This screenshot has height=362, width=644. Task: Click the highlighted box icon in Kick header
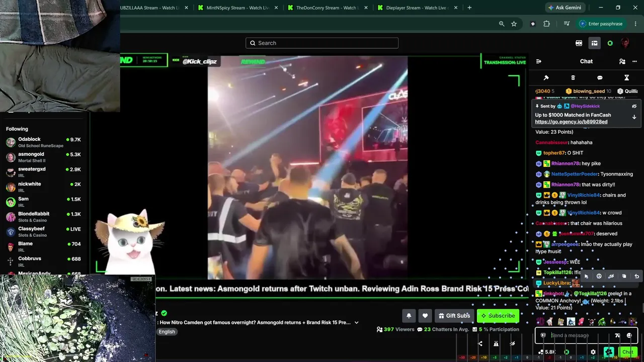pos(594,43)
